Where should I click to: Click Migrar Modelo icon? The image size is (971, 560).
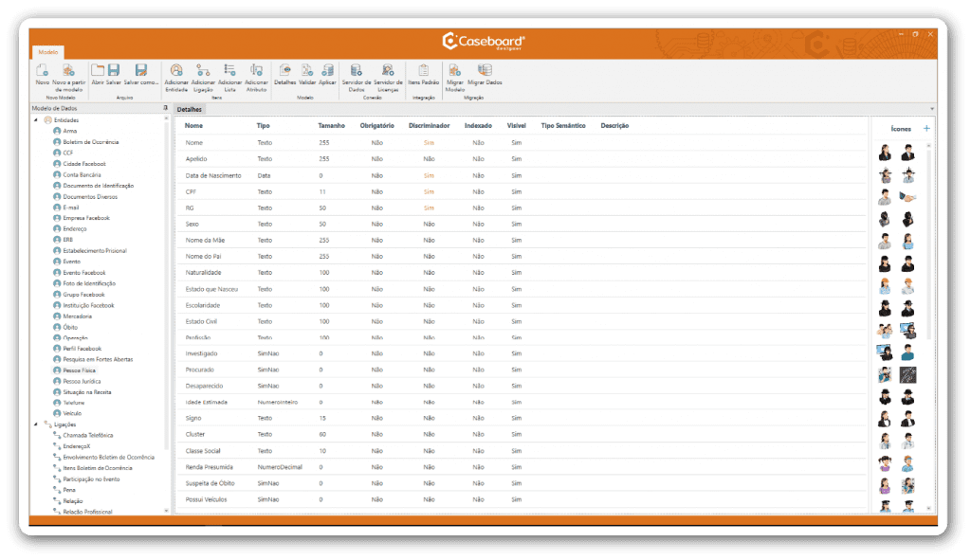[x=455, y=78]
